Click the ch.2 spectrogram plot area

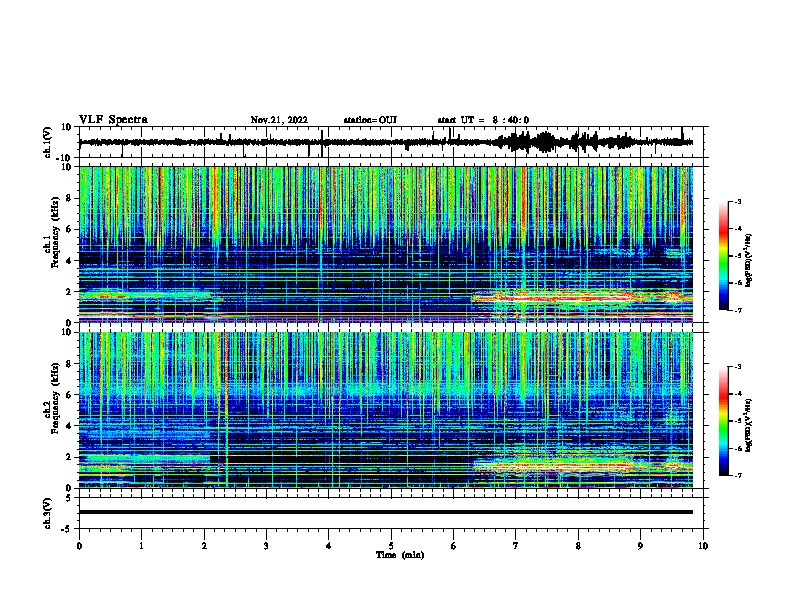pyautogui.click(x=386, y=410)
